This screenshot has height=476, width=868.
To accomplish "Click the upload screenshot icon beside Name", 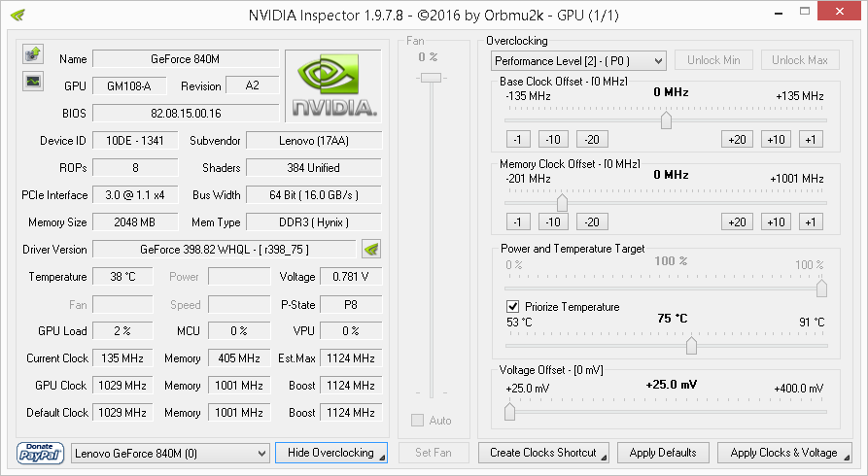I will click(x=33, y=54).
